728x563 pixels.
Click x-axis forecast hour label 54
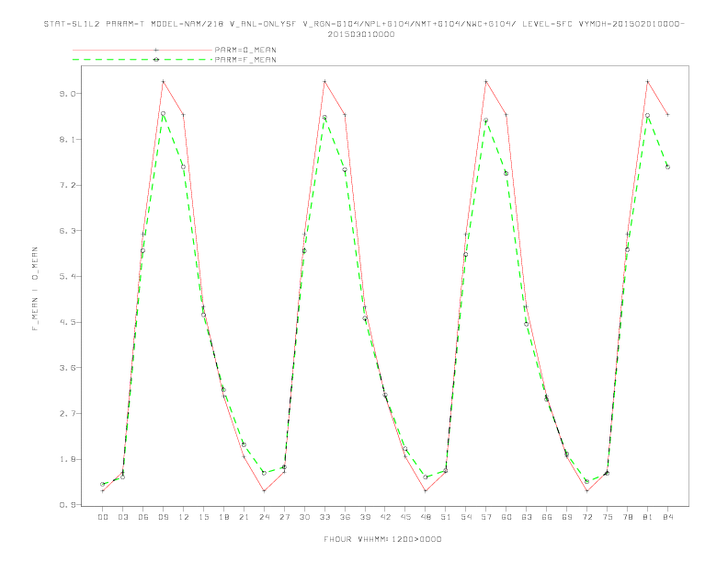(466, 517)
